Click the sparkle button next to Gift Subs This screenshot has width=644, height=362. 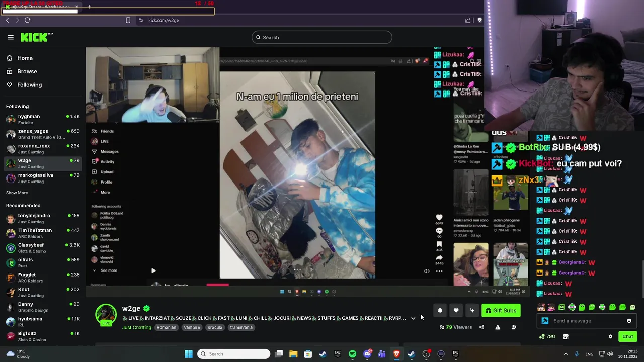[x=472, y=310]
